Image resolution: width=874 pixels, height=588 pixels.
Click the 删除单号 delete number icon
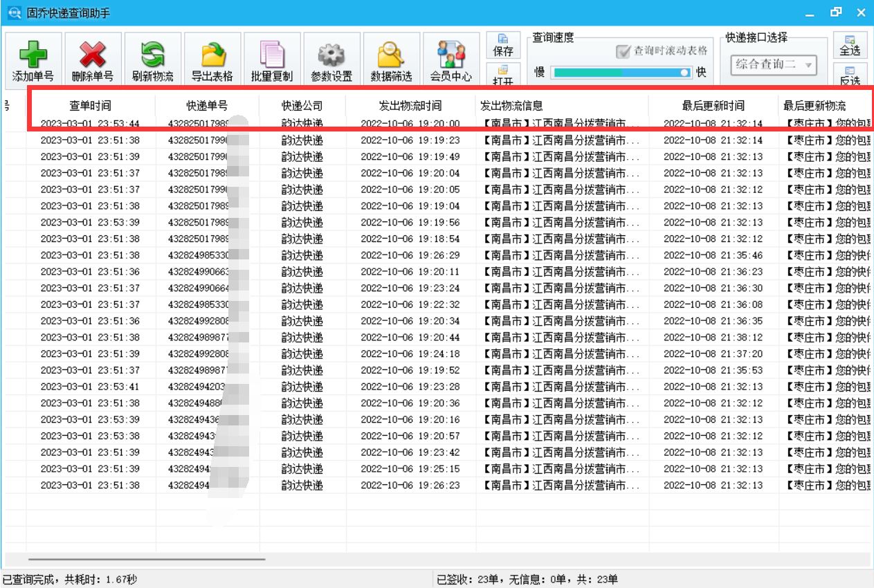click(x=91, y=60)
